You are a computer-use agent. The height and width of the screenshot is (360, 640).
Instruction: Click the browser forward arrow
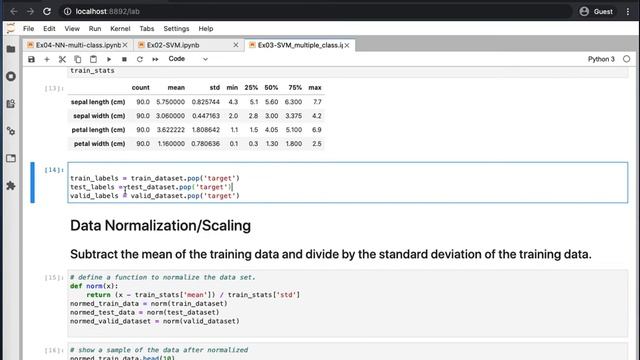point(30,11)
